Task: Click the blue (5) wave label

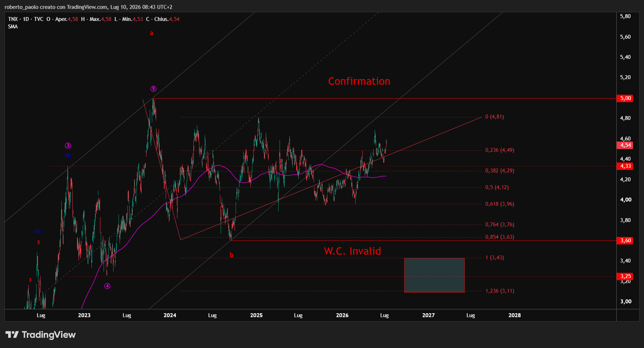Action: click(68, 155)
